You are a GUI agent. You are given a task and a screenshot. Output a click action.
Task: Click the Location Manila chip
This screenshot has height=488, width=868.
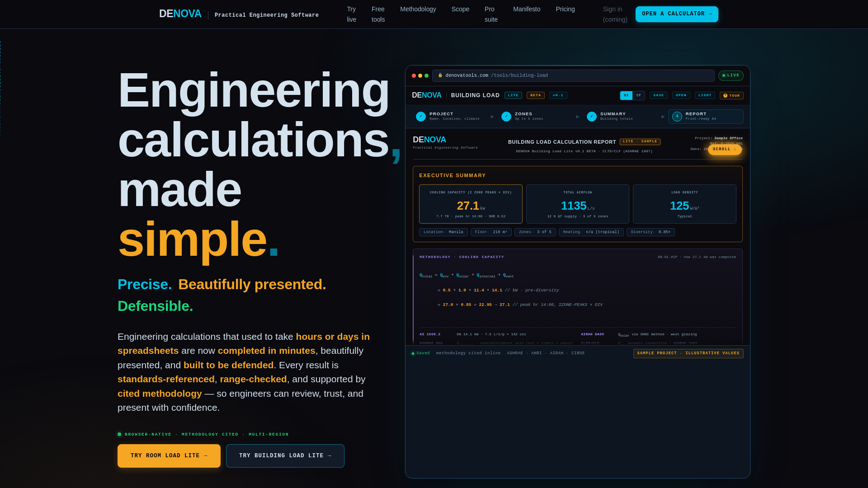pos(443,232)
